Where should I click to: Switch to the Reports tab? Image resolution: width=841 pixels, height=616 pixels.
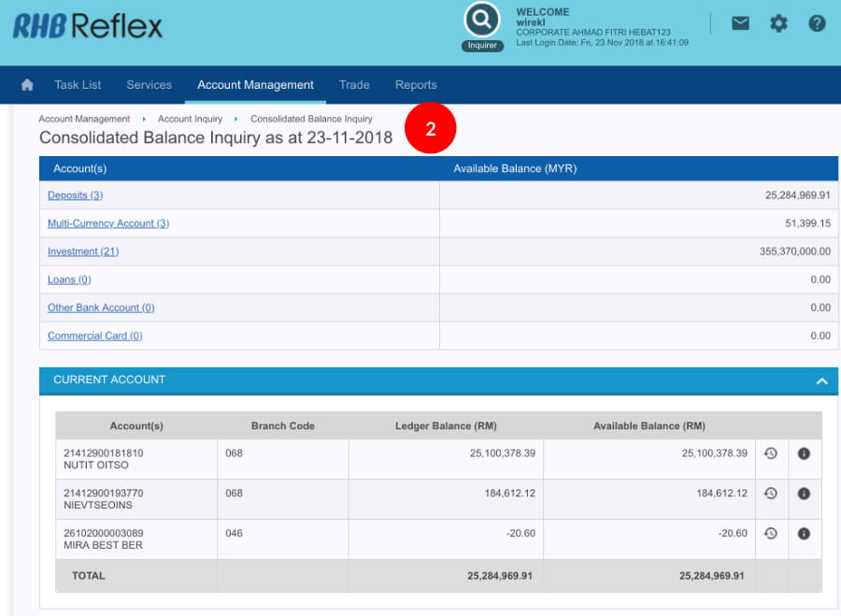click(416, 85)
